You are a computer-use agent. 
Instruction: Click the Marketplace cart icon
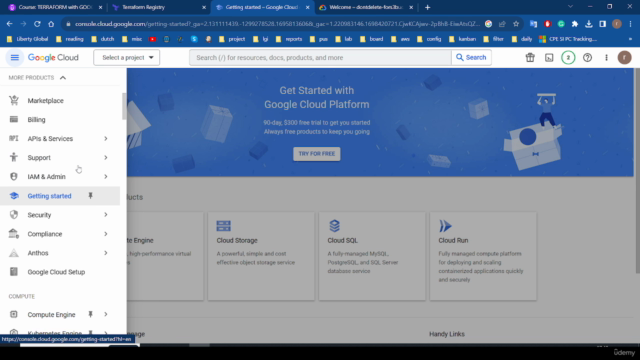coord(14,100)
